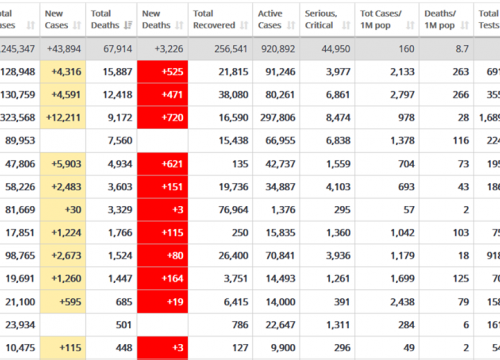Screen dimensions: 500x360
Task: Click the 2,797 cases per million value
Action: click(x=402, y=95)
